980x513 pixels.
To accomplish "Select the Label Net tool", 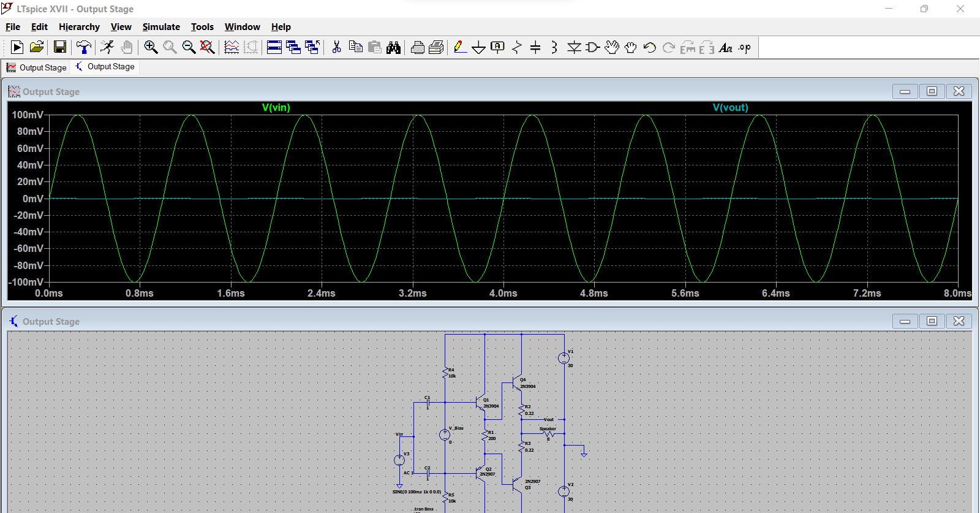I will point(498,47).
